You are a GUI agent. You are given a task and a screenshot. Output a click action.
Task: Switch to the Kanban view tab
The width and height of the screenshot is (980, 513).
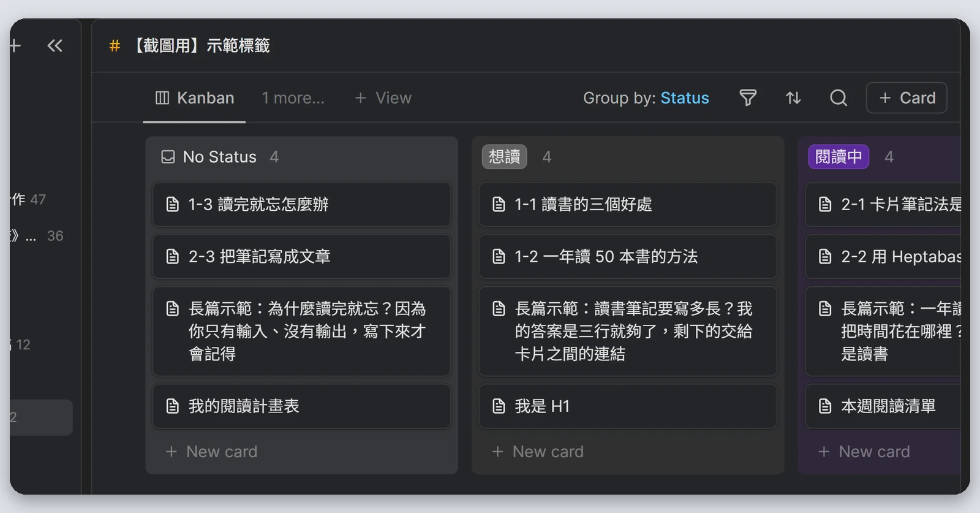pyautogui.click(x=195, y=98)
